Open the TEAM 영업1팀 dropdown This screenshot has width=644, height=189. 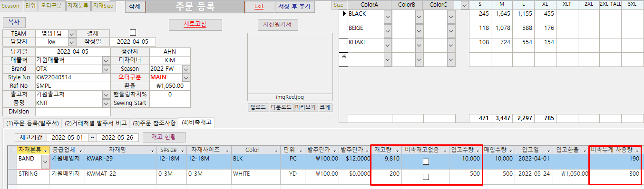[72, 34]
